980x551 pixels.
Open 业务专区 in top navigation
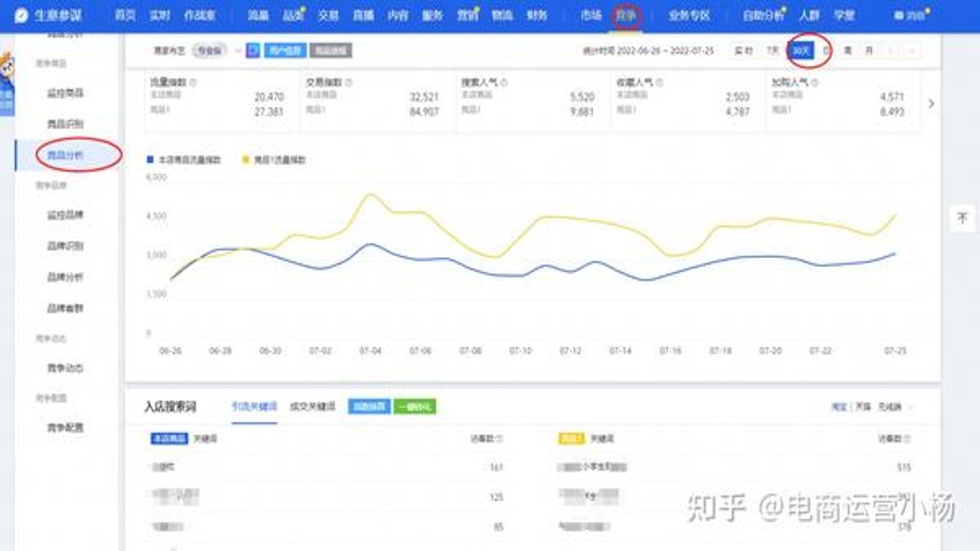(689, 15)
